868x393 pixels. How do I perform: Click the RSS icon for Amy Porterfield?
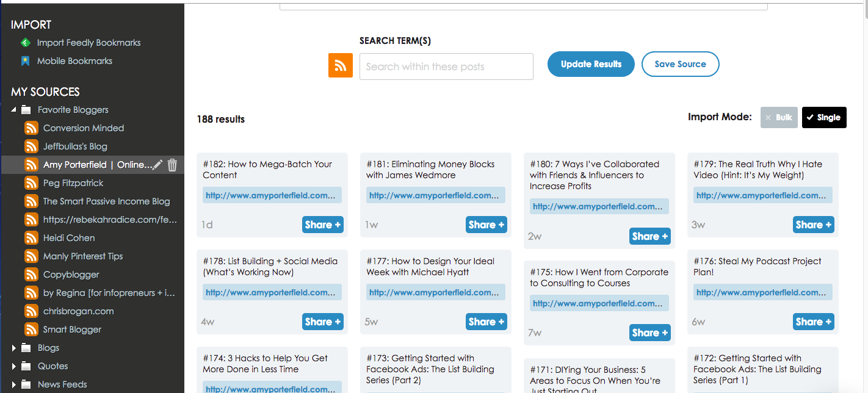click(x=31, y=165)
